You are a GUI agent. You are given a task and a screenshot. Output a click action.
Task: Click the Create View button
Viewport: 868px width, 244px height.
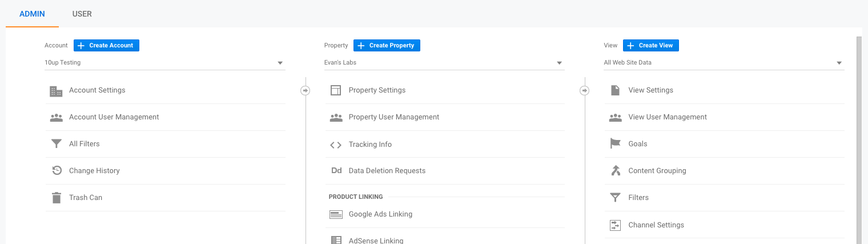tap(651, 45)
